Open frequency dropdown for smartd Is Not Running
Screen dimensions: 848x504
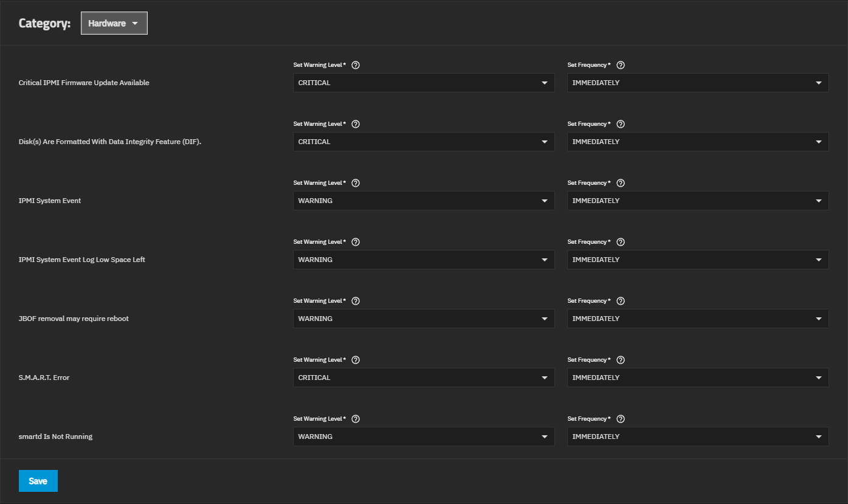click(697, 437)
